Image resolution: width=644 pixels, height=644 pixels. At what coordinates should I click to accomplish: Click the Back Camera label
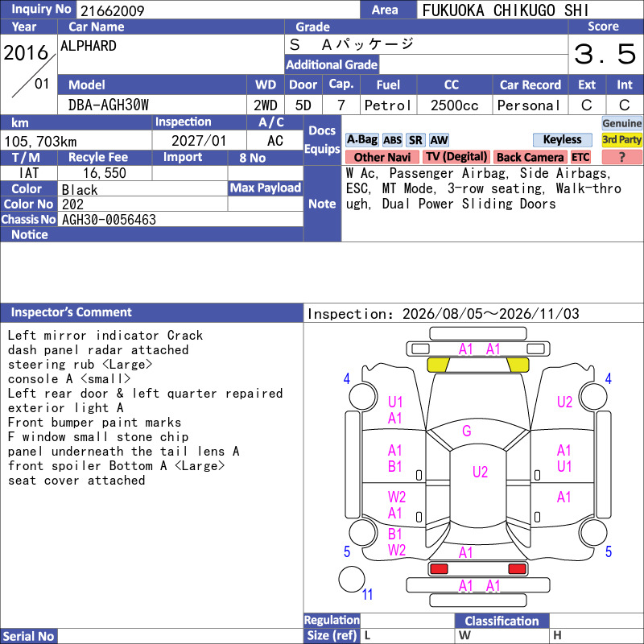pos(530,157)
